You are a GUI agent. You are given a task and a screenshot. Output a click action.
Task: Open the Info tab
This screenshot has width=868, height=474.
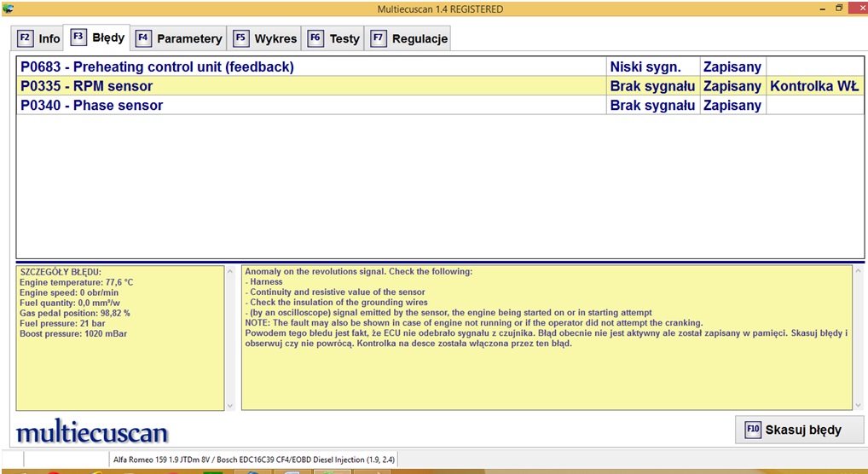[38, 38]
